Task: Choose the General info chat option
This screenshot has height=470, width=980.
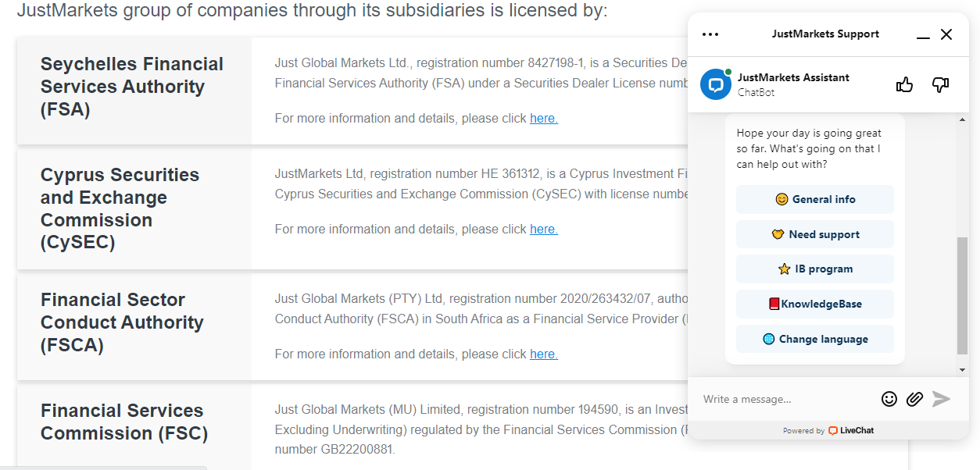Action: (814, 199)
